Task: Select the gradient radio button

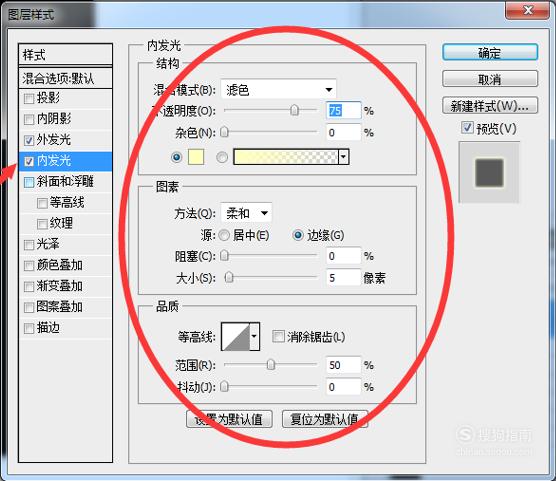Action: click(222, 157)
